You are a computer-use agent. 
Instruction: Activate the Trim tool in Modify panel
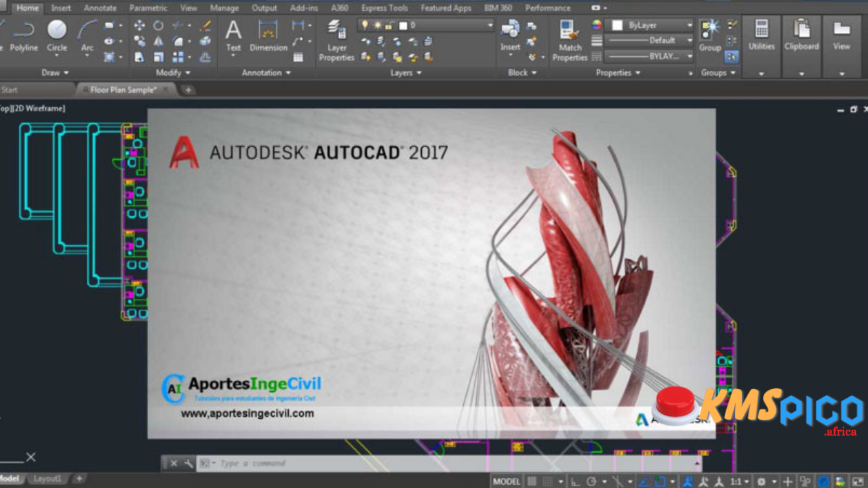tap(178, 26)
